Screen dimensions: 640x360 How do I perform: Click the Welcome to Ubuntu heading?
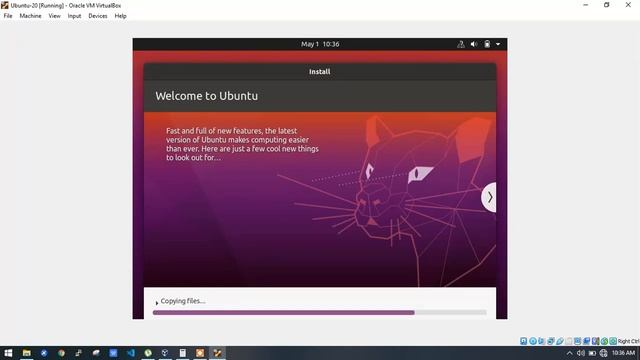[x=207, y=96]
